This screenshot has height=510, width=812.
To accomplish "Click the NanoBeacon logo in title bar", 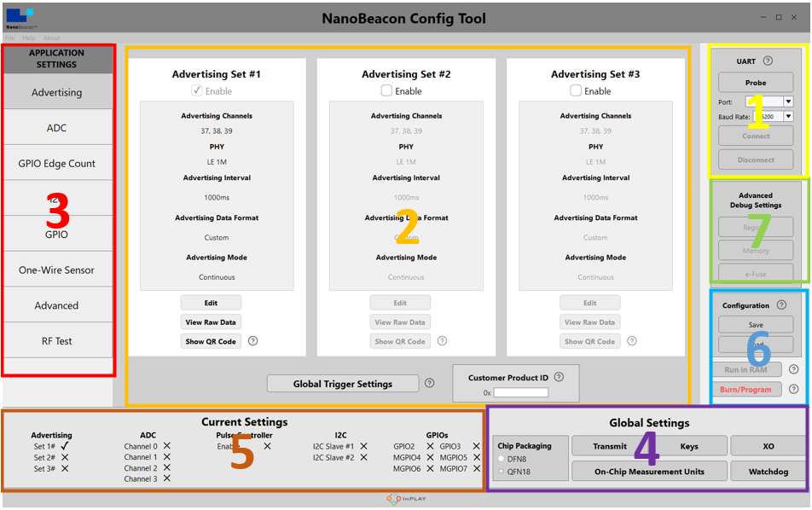I will [20, 18].
